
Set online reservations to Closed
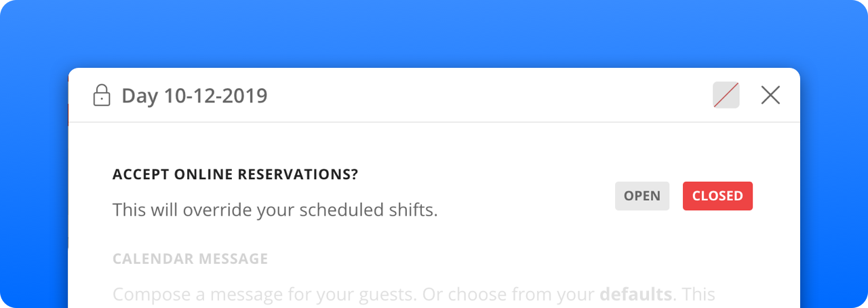click(x=717, y=196)
